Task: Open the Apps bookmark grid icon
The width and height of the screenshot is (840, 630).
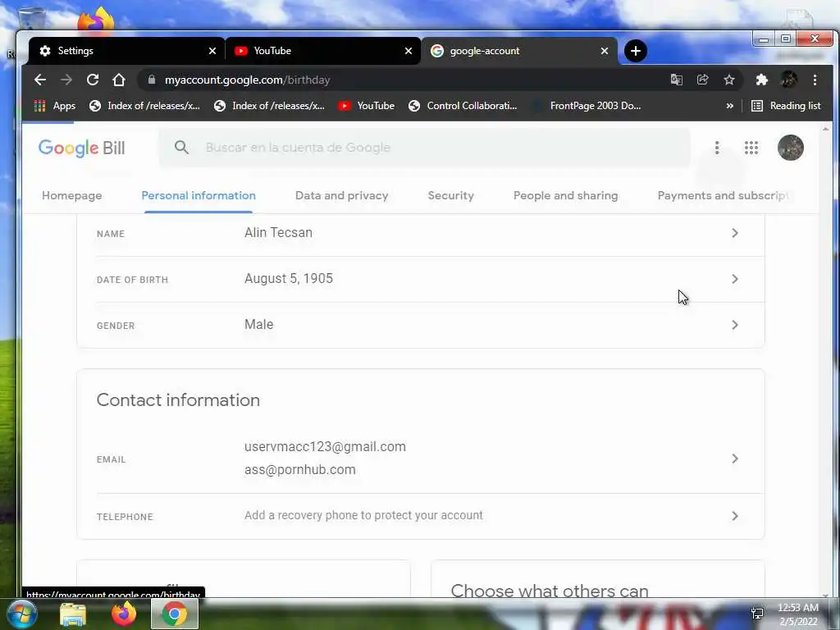Action: (39, 106)
